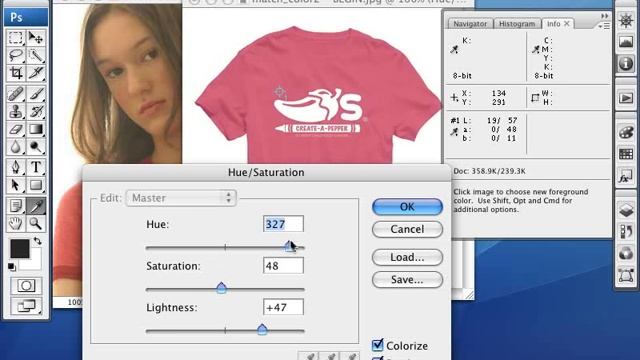Select the Clone Stamp tool

pyautogui.click(x=16, y=111)
